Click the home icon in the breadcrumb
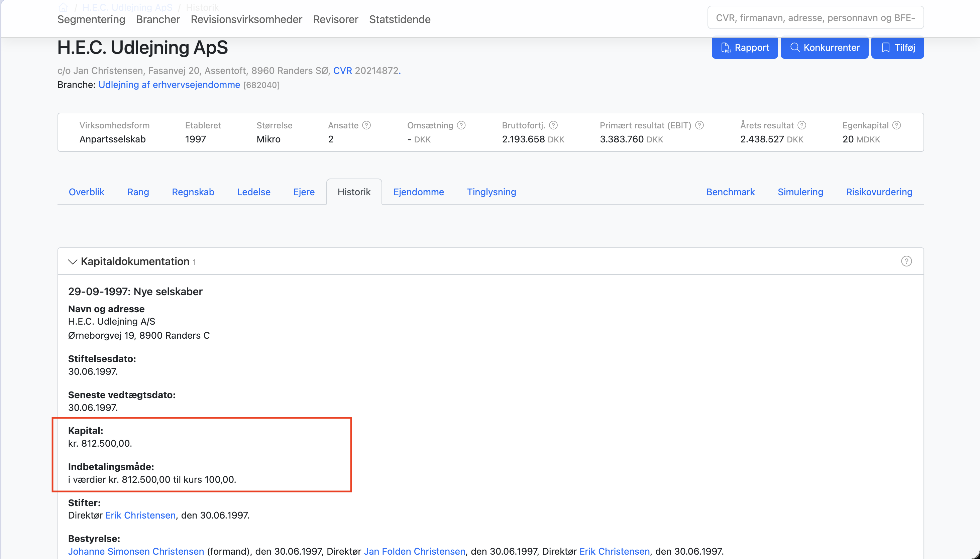980x559 pixels. (x=63, y=7)
